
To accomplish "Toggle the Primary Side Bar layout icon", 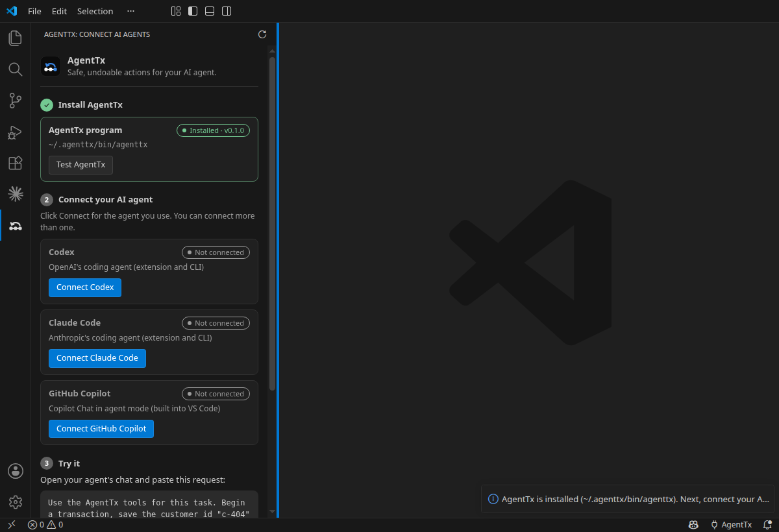I will [193, 11].
